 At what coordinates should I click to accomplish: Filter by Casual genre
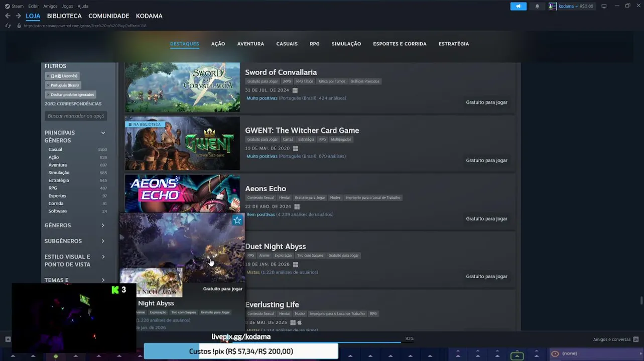tap(55, 149)
